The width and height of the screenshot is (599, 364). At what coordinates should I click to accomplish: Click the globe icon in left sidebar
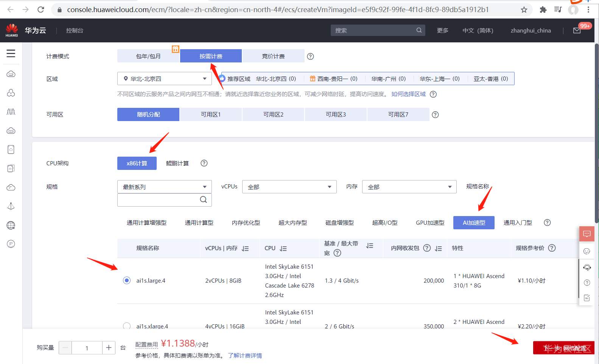(11, 225)
